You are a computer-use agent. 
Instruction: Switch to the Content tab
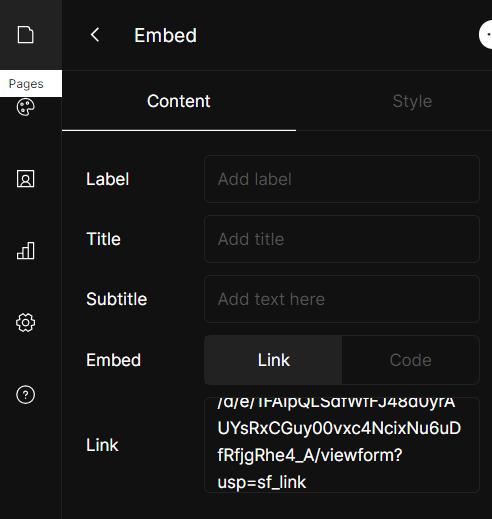[179, 101]
